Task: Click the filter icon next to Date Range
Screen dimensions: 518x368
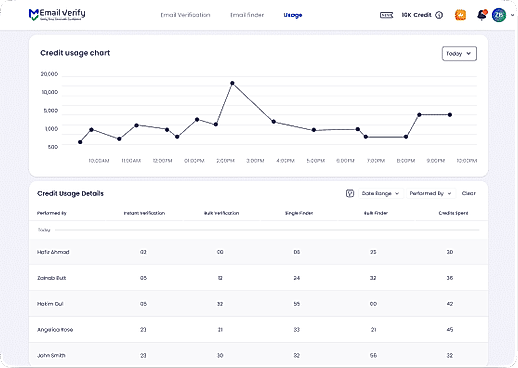Action: pos(350,193)
